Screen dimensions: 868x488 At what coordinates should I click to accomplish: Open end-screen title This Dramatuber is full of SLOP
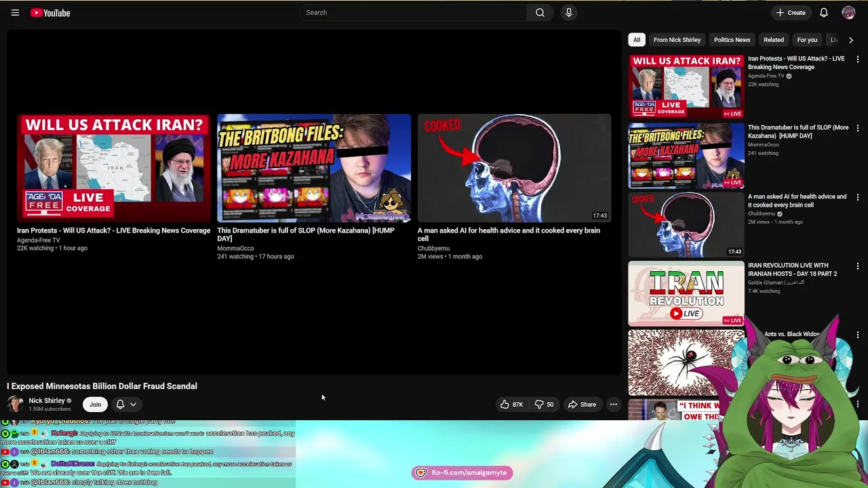pyautogui.click(x=306, y=235)
